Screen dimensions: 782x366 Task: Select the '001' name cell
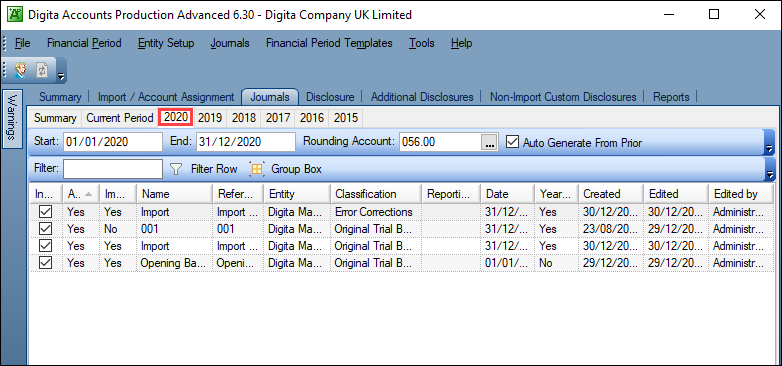174,229
